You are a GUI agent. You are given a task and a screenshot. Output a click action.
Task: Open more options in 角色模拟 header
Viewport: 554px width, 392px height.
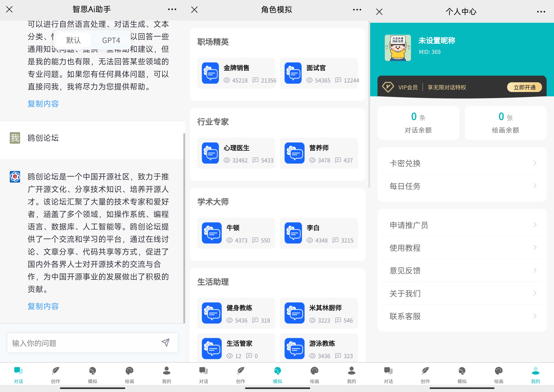coord(357,10)
